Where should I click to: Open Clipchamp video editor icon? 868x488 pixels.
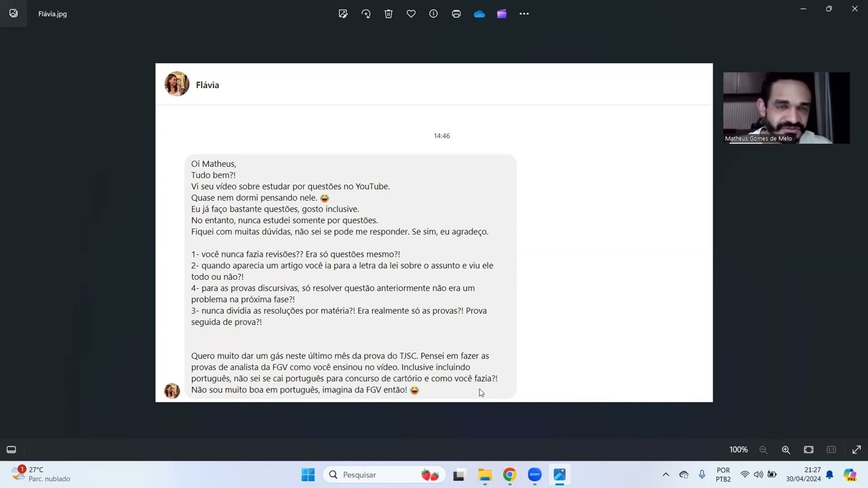[502, 14]
